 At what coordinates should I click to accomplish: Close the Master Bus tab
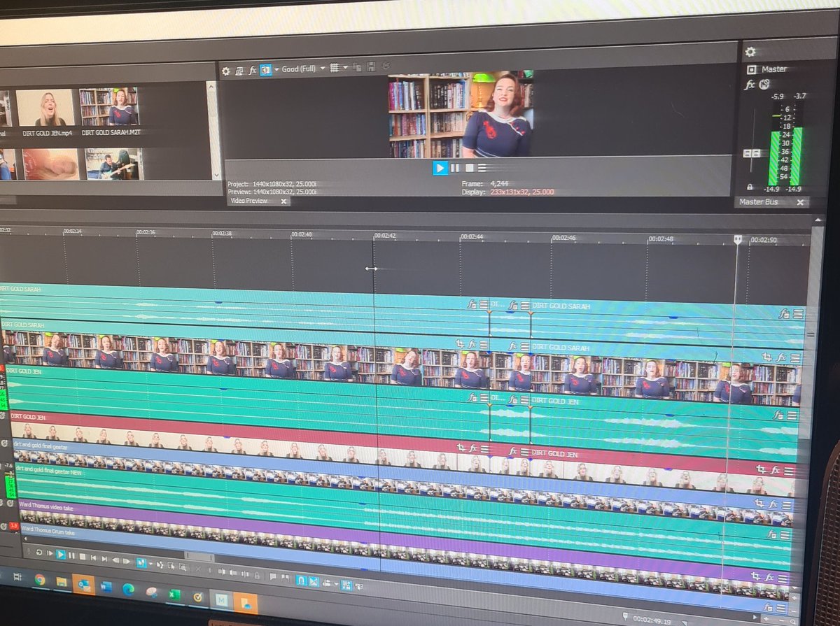tap(800, 202)
